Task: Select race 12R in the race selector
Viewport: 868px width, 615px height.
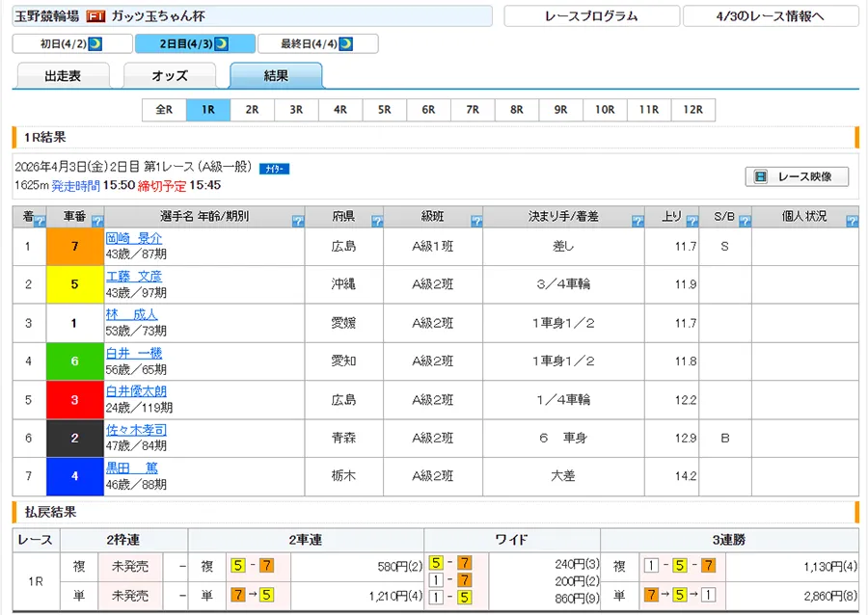Action: pyautogui.click(x=692, y=110)
